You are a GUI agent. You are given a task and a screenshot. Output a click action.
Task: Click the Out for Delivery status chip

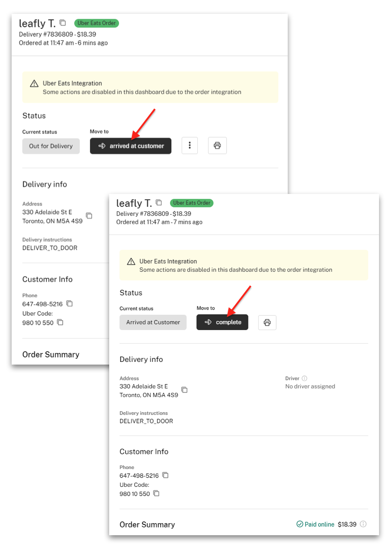tap(51, 146)
